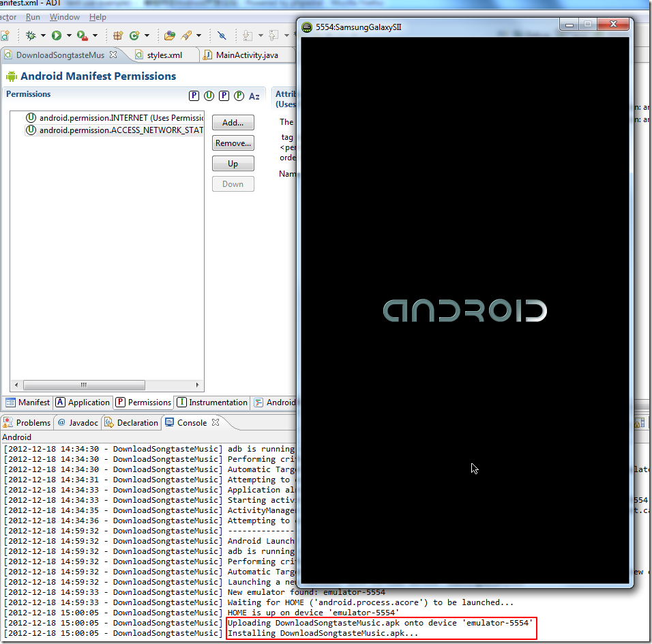
Task: Click the New Java Class green C icon
Action: (134, 35)
